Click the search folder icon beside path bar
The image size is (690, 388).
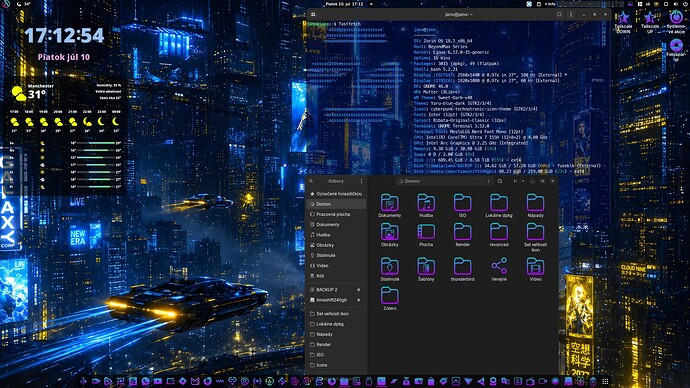(500, 181)
